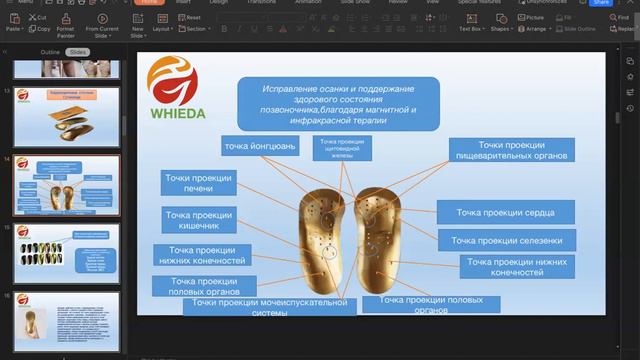
Task: Click the Cut scissors icon
Action: 32,17
